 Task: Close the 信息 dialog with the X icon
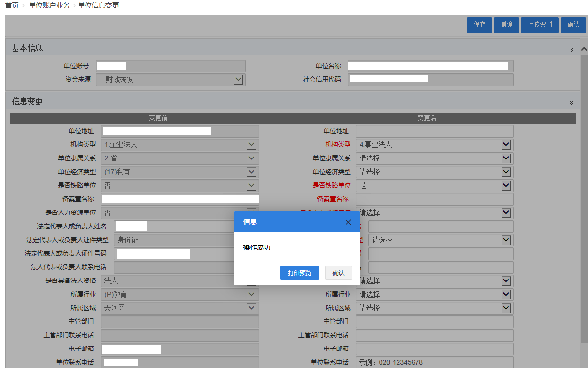pyautogui.click(x=348, y=222)
